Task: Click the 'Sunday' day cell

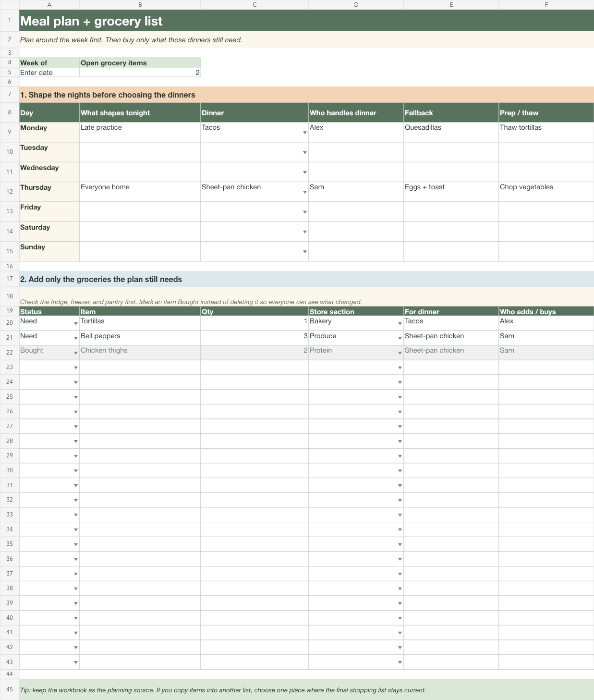Action: (x=49, y=251)
